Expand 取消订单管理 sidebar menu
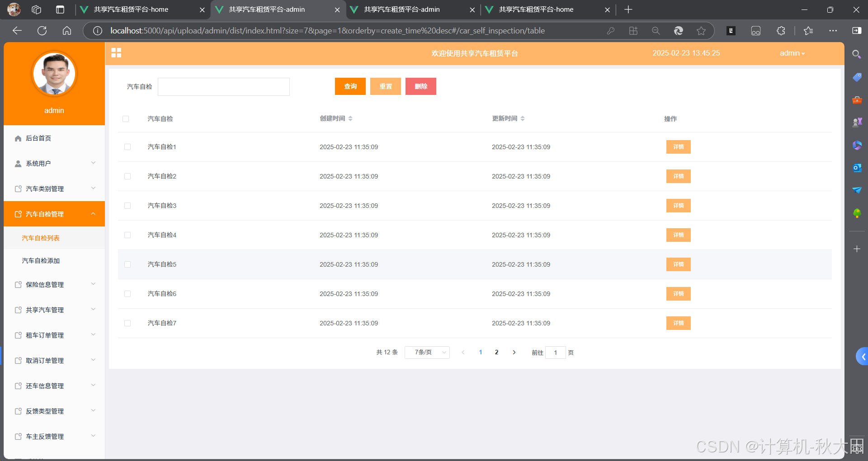 pyautogui.click(x=54, y=360)
